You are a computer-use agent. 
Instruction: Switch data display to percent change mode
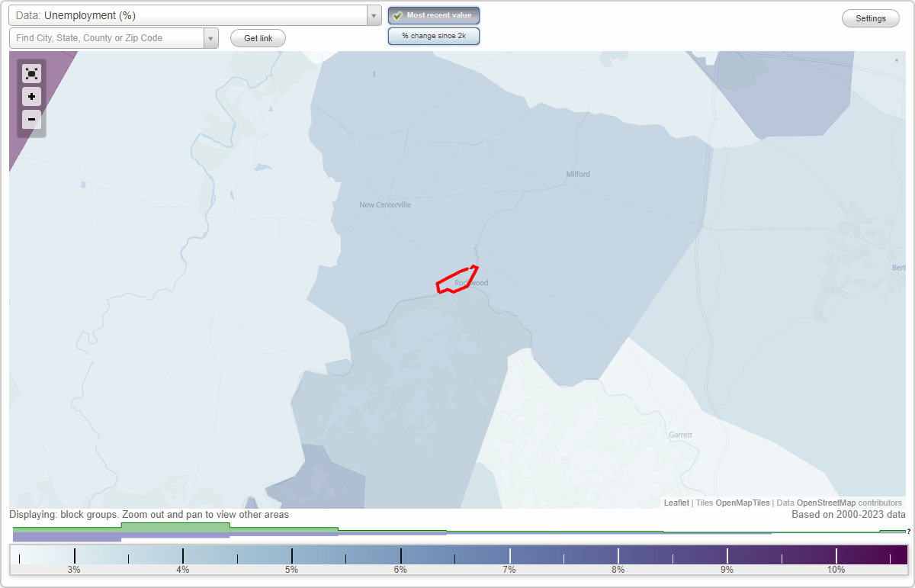tap(433, 35)
